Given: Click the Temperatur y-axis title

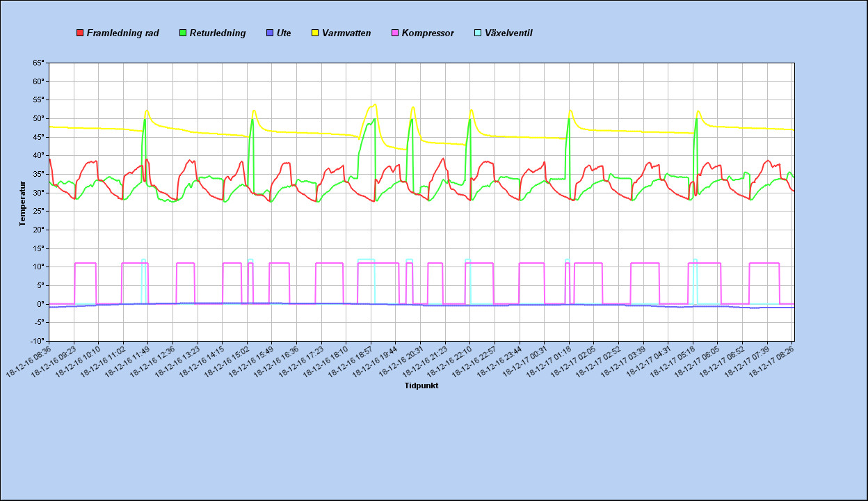Looking at the screenshot, I should click(x=22, y=203).
